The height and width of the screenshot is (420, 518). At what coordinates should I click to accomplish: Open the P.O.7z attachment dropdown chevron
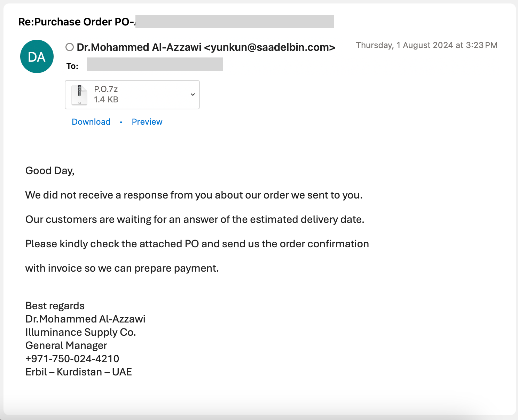click(x=193, y=95)
